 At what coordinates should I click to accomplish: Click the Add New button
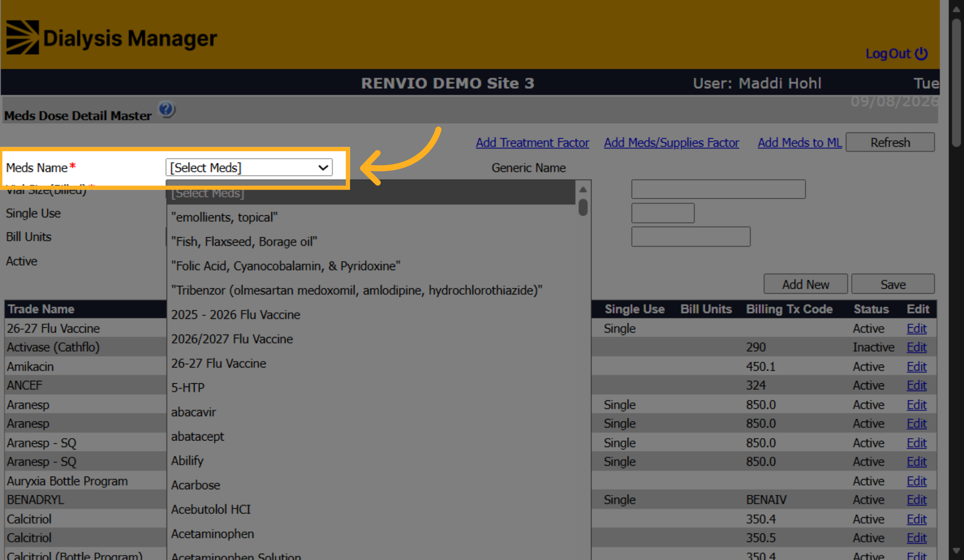pyautogui.click(x=806, y=284)
